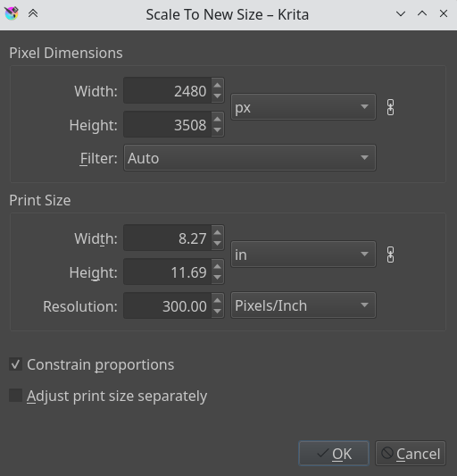Click the Pixel Dimensions section label
The image size is (457, 476).
66,53
